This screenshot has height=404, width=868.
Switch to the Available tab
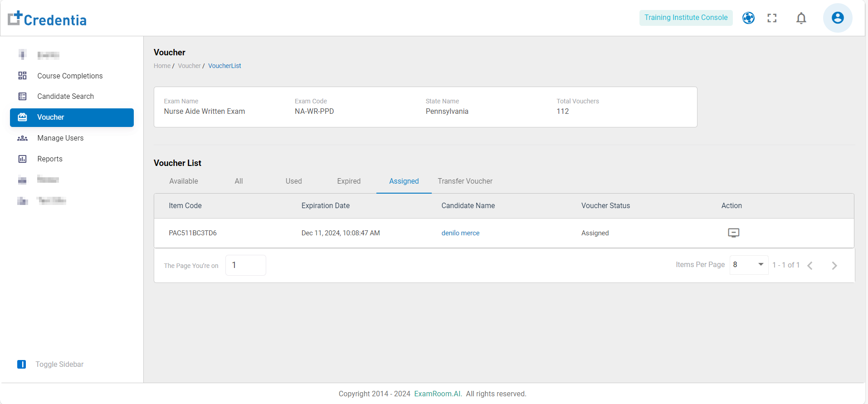click(x=184, y=181)
